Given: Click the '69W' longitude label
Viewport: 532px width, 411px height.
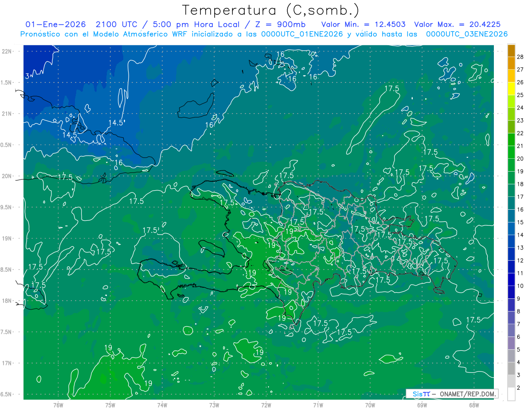Looking at the screenshot, I should [422, 405].
